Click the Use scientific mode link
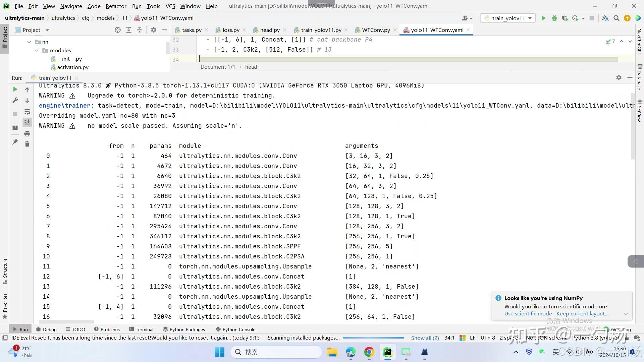This screenshot has width=644, height=362. tap(528, 314)
